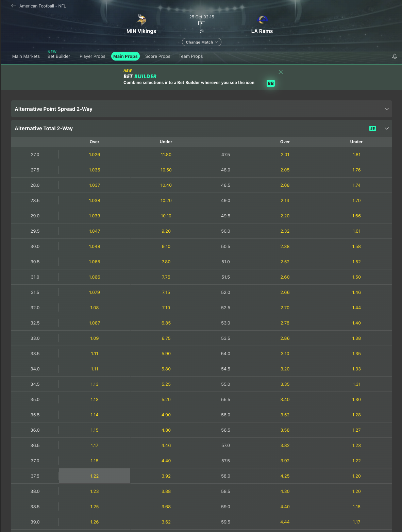Image resolution: width=402 pixels, height=532 pixels.
Task: Open the Change Match dropdown
Action: click(202, 42)
